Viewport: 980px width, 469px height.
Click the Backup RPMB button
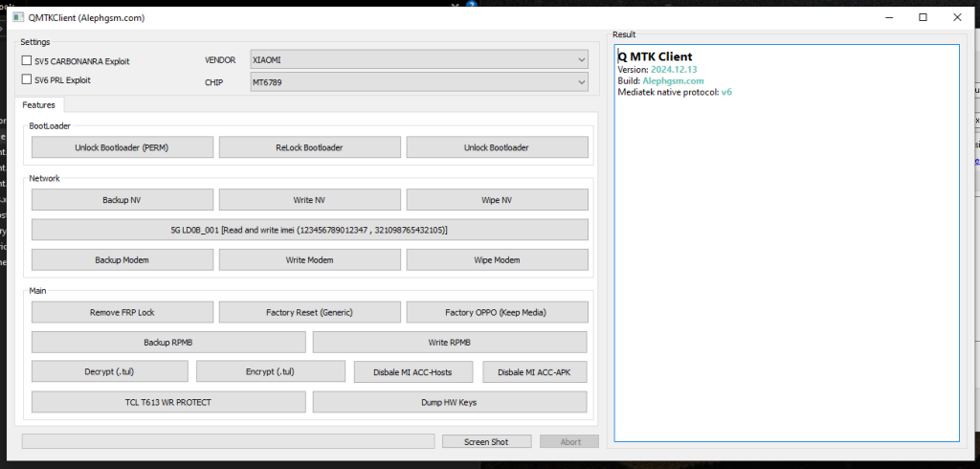pos(168,342)
